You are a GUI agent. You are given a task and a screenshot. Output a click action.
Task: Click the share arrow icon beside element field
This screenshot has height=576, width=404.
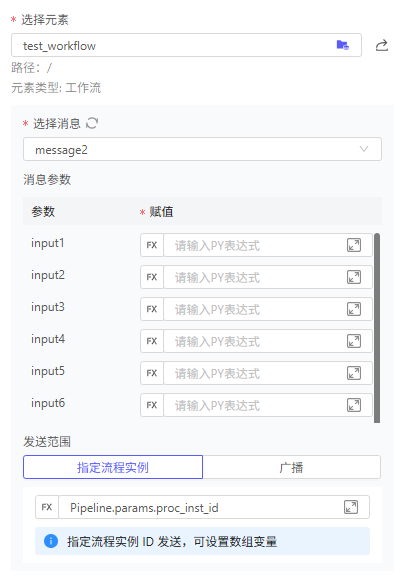382,45
